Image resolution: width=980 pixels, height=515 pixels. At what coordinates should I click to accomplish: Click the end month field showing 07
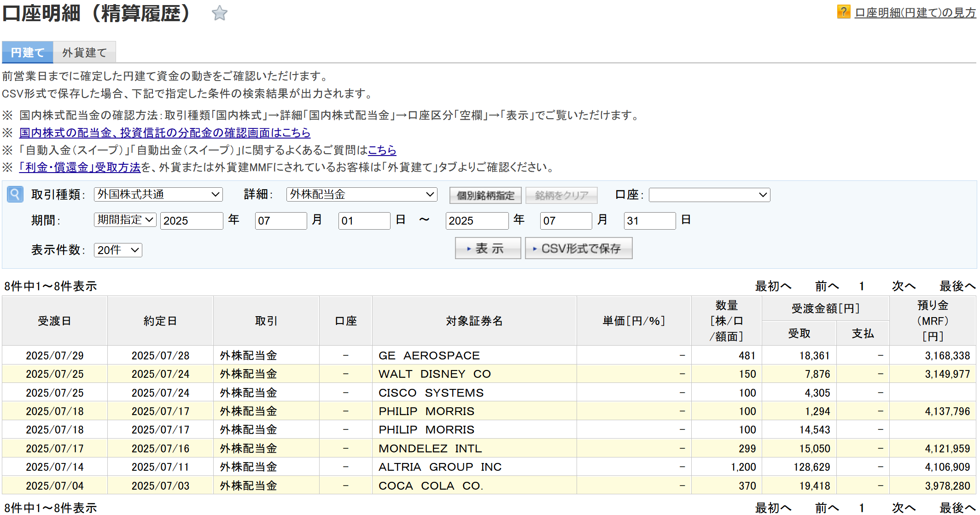(566, 220)
